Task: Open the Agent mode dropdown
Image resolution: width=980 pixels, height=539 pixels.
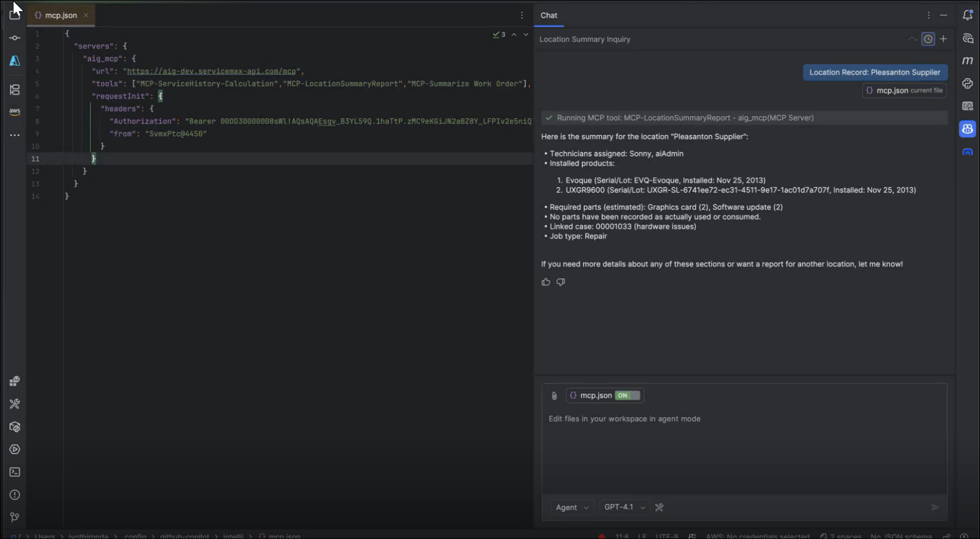Action: tap(572, 507)
